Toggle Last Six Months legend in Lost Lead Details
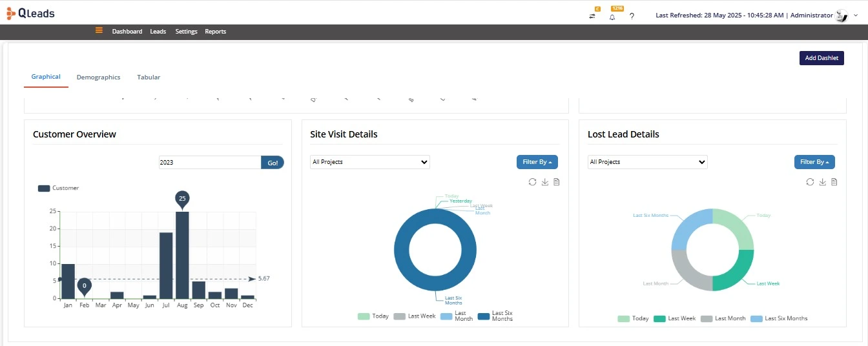This screenshot has width=868, height=346. tap(779, 318)
